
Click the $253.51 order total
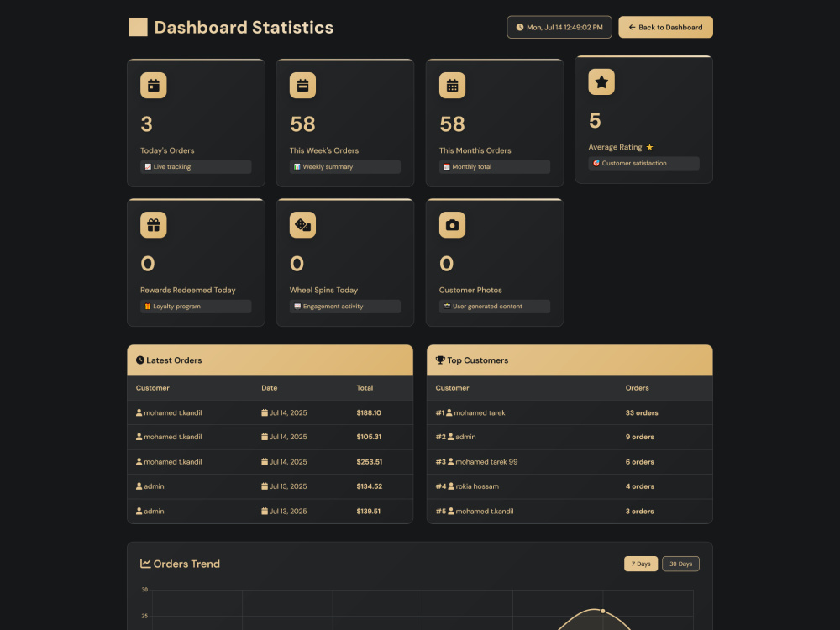tap(370, 462)
